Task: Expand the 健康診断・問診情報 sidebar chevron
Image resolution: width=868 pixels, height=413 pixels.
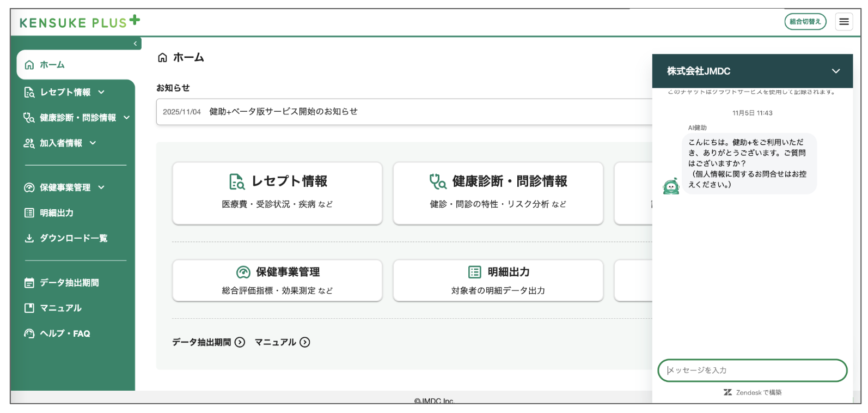Action: (126, 118)
